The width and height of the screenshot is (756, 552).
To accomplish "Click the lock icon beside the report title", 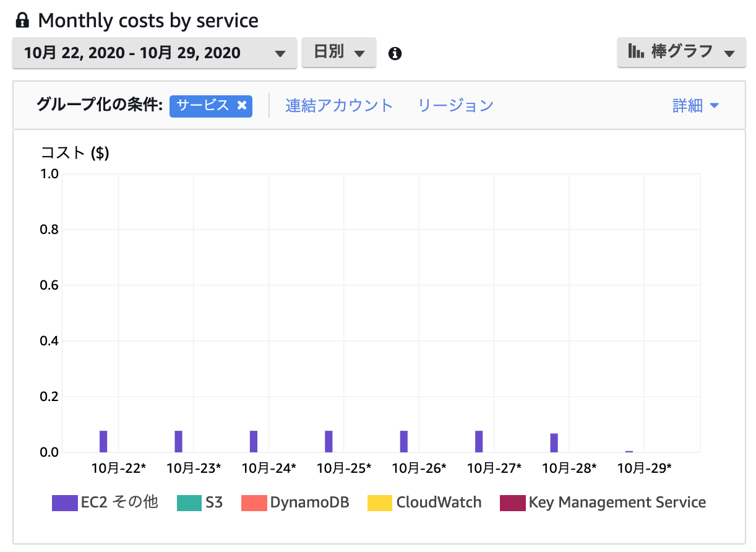I will coord(22,20).
